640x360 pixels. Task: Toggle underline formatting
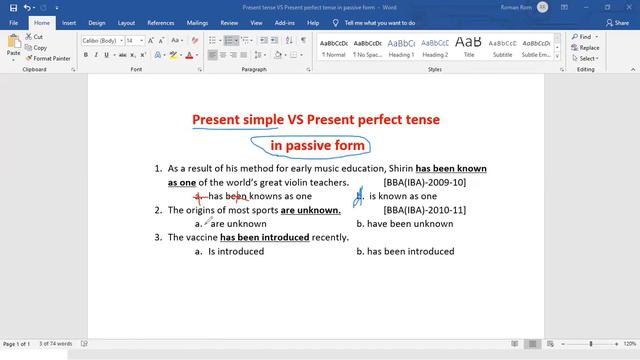click(x=107, y=55)
